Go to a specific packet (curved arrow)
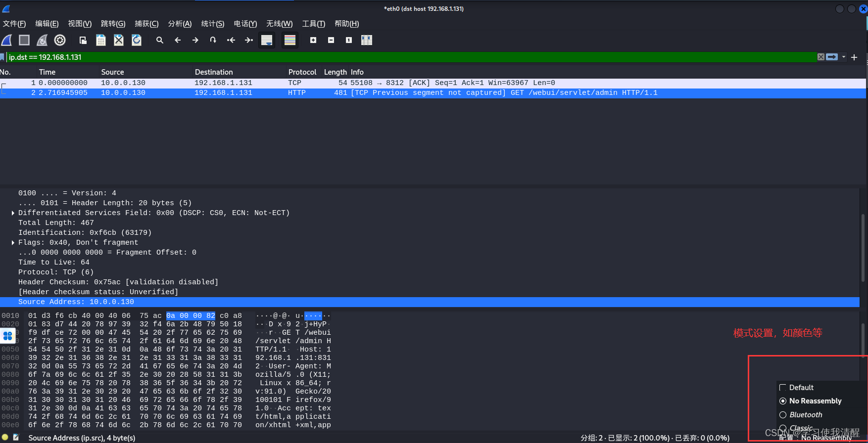This screenshot has height=443, width=868. (213, 40)
